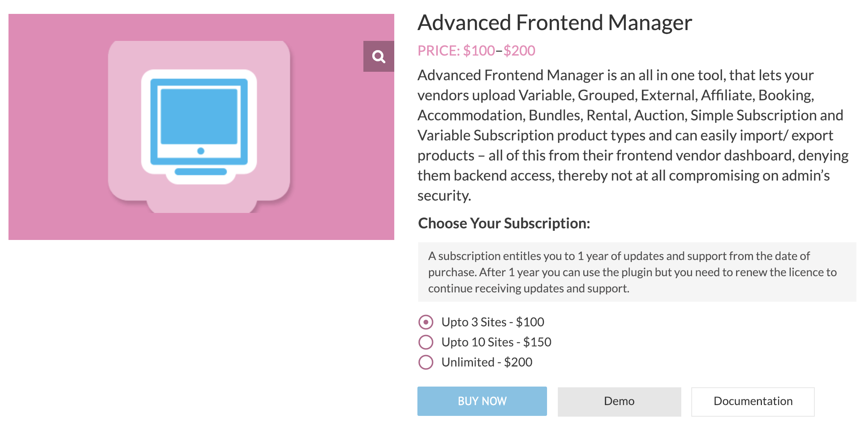
Task: Click the $100 minimum price amount
Action: click(479, 51)
